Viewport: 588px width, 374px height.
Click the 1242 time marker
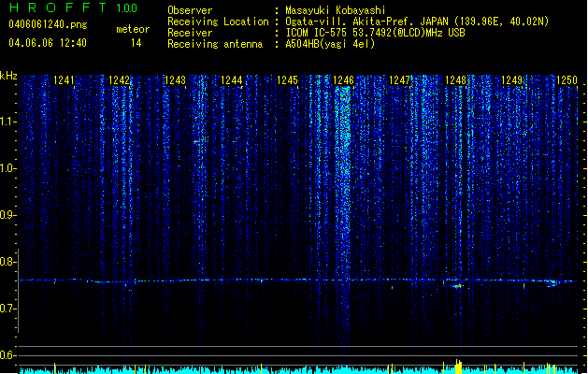pos(119,80)
